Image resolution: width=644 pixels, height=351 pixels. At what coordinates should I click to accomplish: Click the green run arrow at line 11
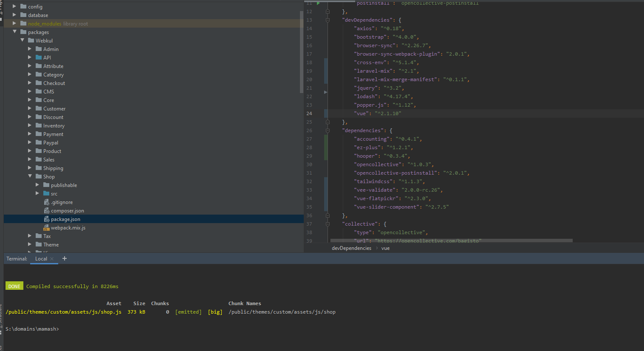[x=318, y=3]
